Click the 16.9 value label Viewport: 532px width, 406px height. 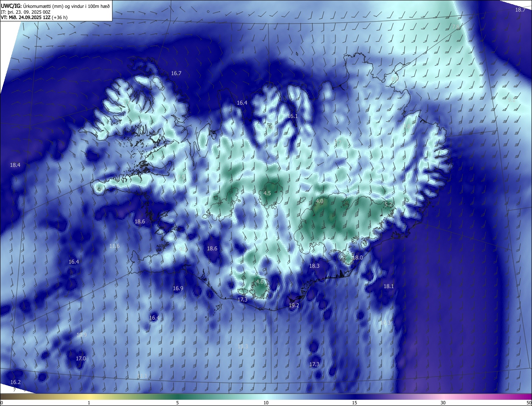click(x=178, y=288)
